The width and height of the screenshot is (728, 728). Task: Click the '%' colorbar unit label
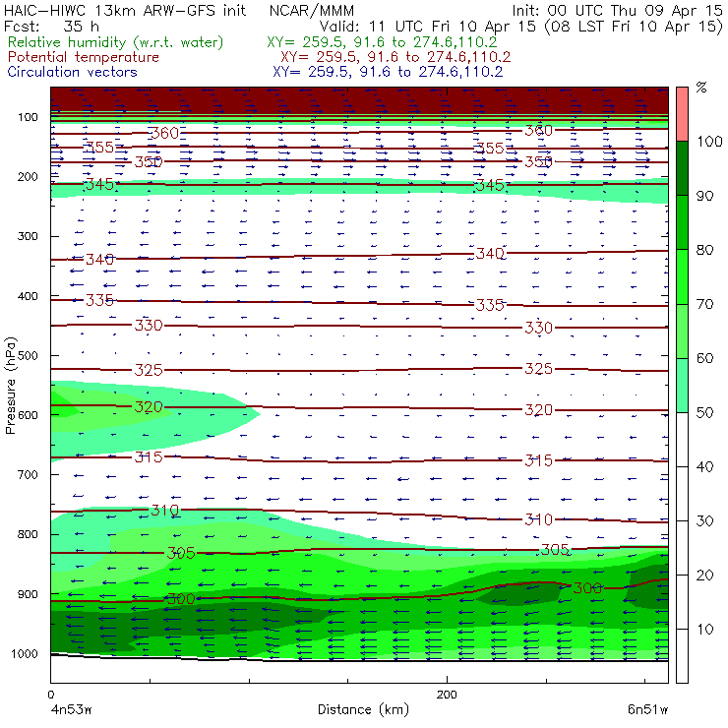click(701, 88)
